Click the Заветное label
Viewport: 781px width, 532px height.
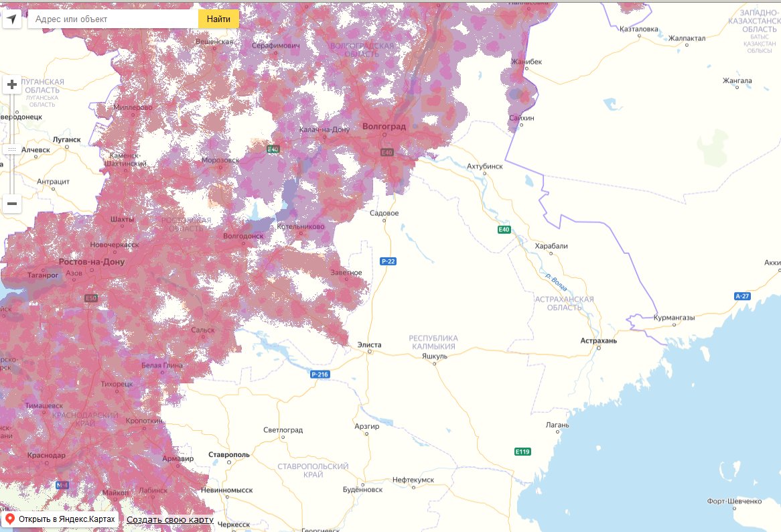click(x=346, y=273)
